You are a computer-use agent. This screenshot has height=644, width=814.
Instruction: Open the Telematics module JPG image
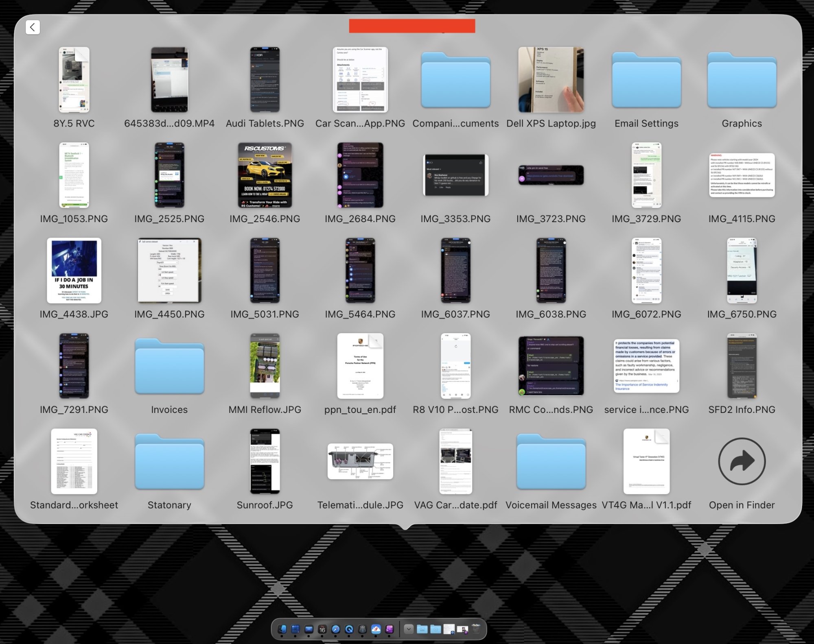point(360,461)
